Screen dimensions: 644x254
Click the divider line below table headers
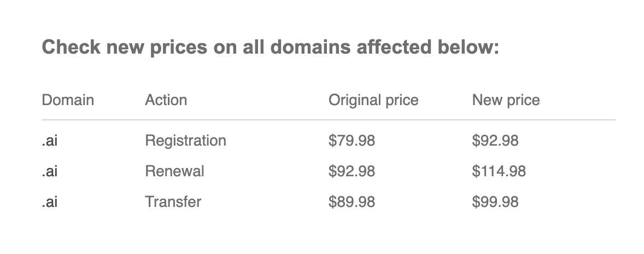(x=328, y=119)
